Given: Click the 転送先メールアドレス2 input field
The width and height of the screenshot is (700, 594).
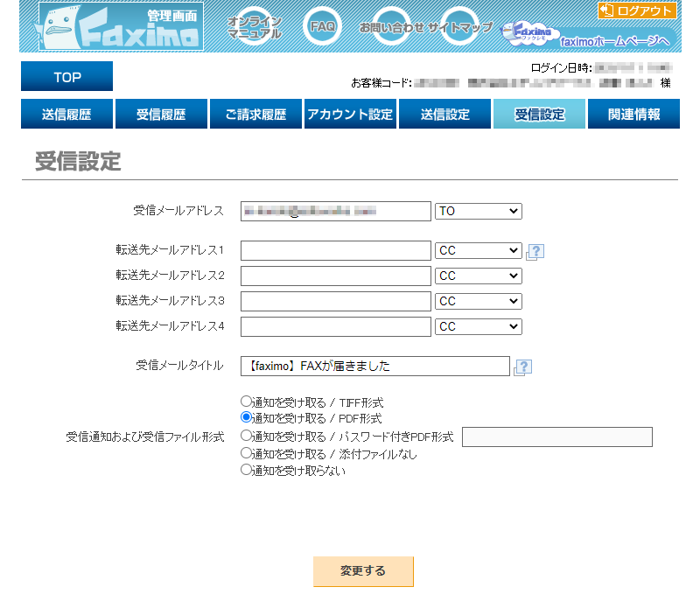Looking at the screenshot, I should click(336, 276).
